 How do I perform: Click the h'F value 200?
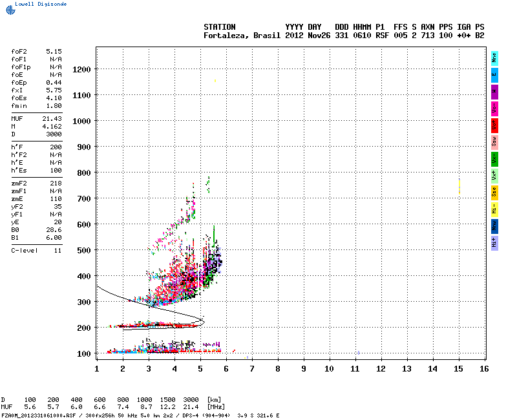[56, 147]
